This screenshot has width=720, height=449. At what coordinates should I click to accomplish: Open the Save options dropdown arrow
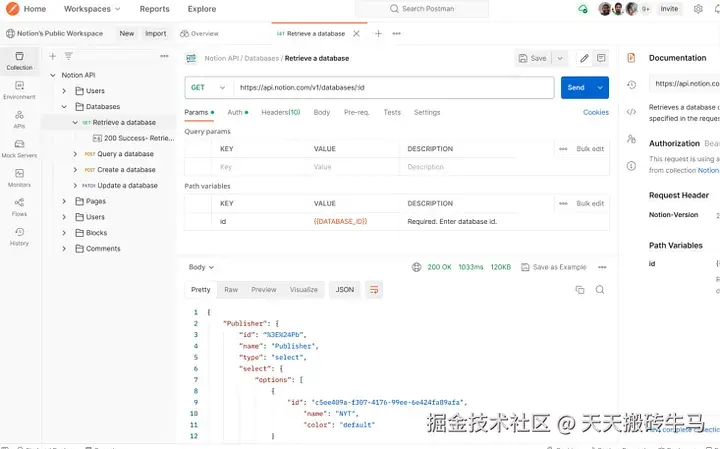[x=560, y=58]
